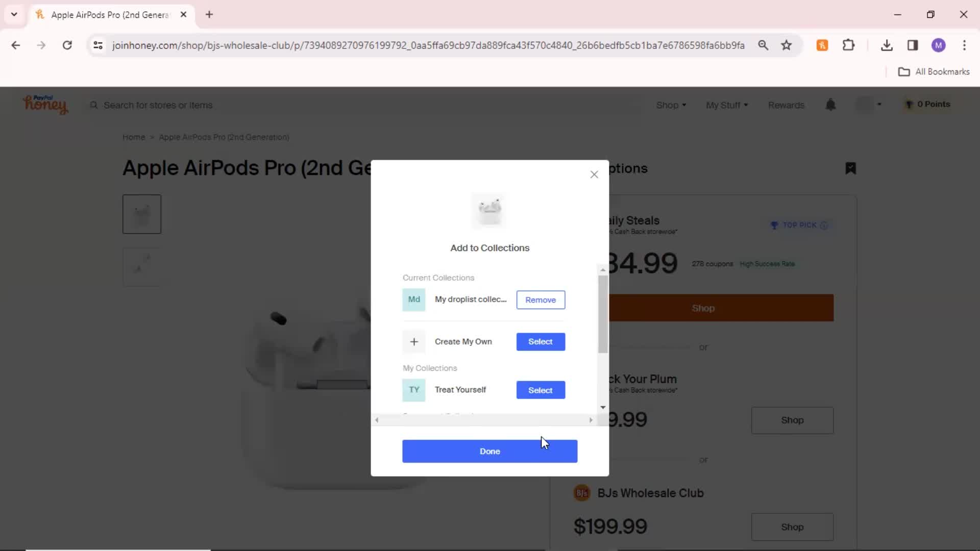Click the search bar icon in Honey
The height and width of the screenshot is (551, 980).
coord(94,105)
